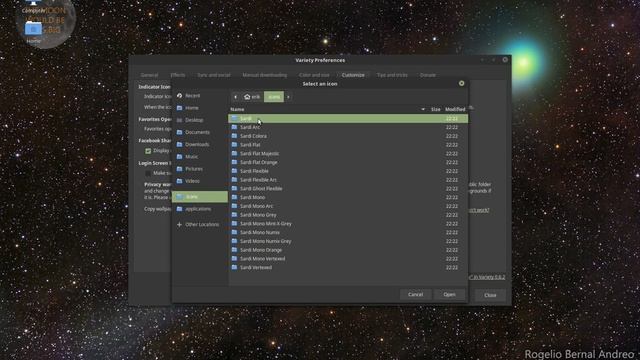Switch to the Manual downloading tab
Image resolution: width=640 pixels, height=360 pixels.
coord(264,75)
